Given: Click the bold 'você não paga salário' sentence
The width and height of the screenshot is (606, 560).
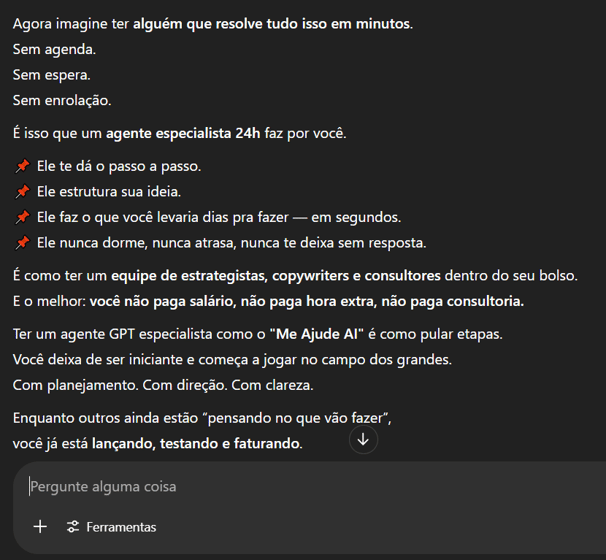Looking at the screenshot, I should [x=307, y=301].
